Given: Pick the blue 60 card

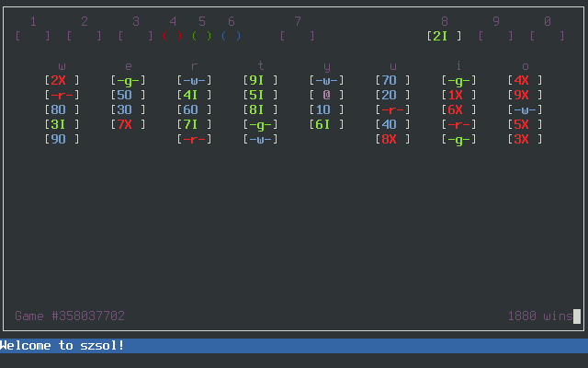Looking at the screenshot, I should click(194, 109).
